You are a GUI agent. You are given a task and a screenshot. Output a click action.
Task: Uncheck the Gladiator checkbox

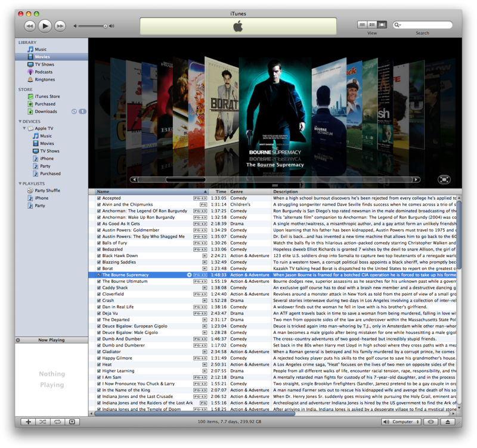click(x=99, y=351)
